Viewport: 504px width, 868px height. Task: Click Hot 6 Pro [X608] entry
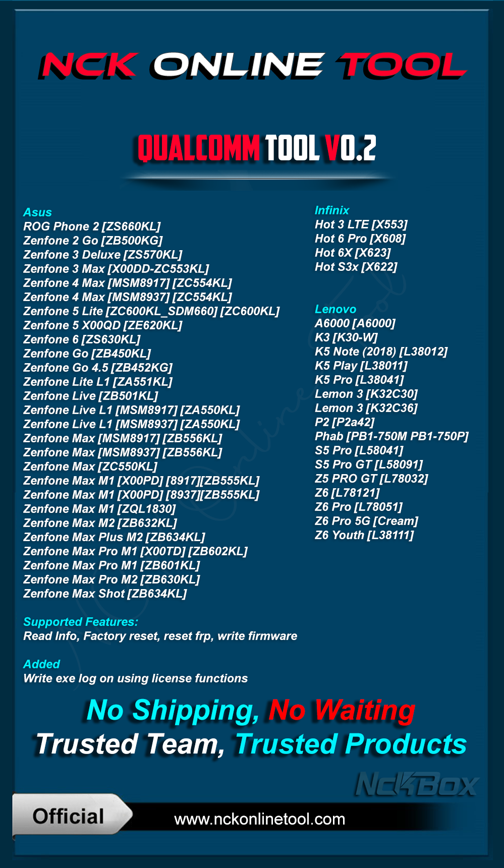pos(360,239)
